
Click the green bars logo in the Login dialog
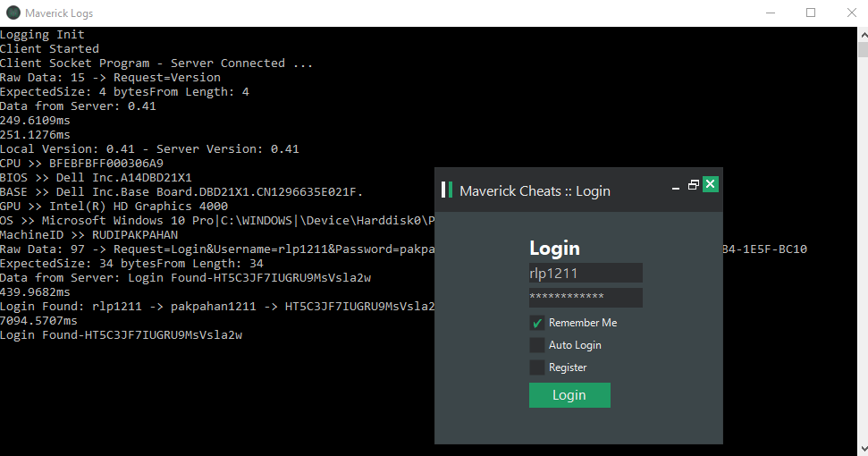(x=447, y=190)
